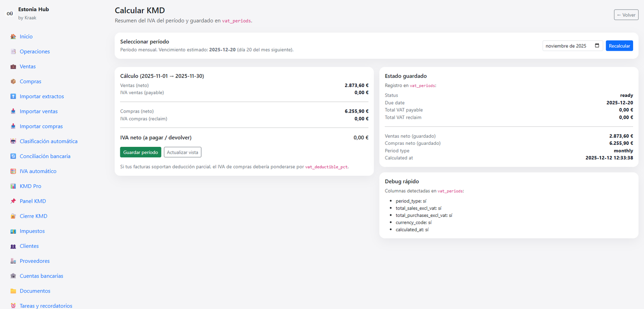The height and width of the screenshot is (309, 644).
Task: Open KMD Pro in the sidebar
Action: 30,186
